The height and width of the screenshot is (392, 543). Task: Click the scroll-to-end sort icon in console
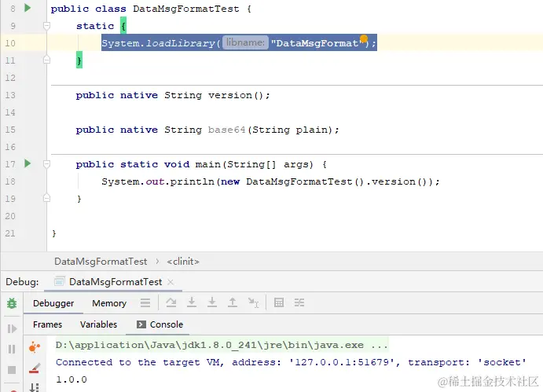pyautogui.click(x=35, y=387)
